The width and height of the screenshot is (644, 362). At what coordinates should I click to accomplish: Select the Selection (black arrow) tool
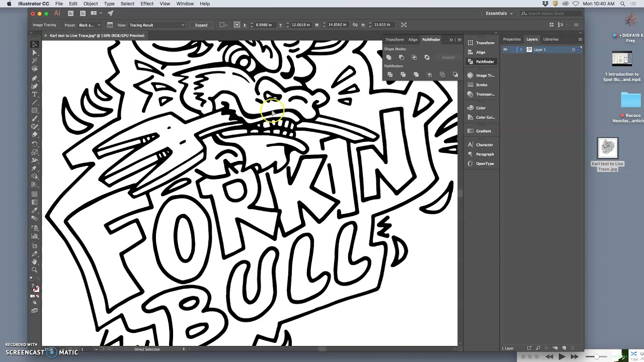[35, 44]
